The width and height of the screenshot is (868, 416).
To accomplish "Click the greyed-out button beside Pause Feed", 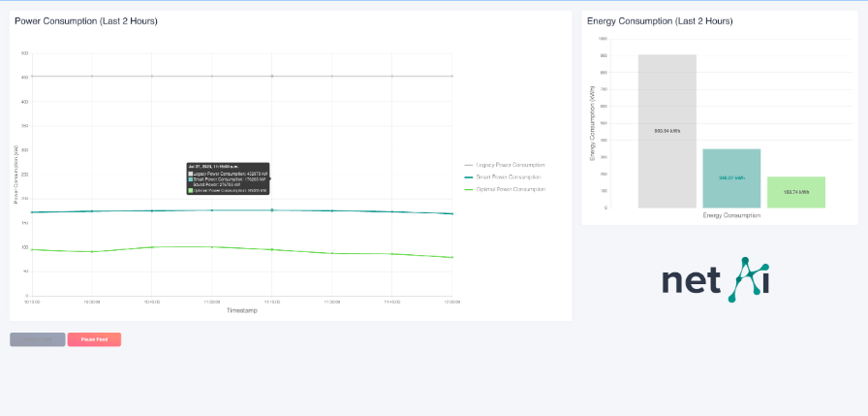I will [x=38, y=339].
